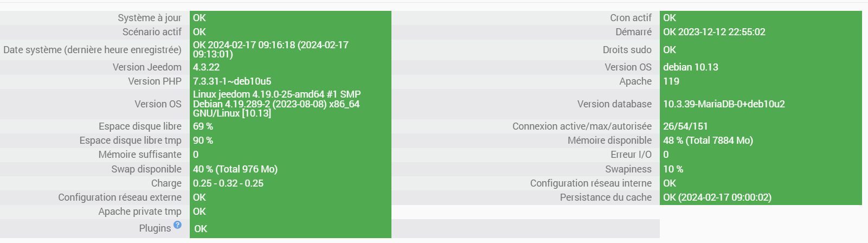Click the debian 10.13 value
The image size is (868, 243).
coord(690,67)
